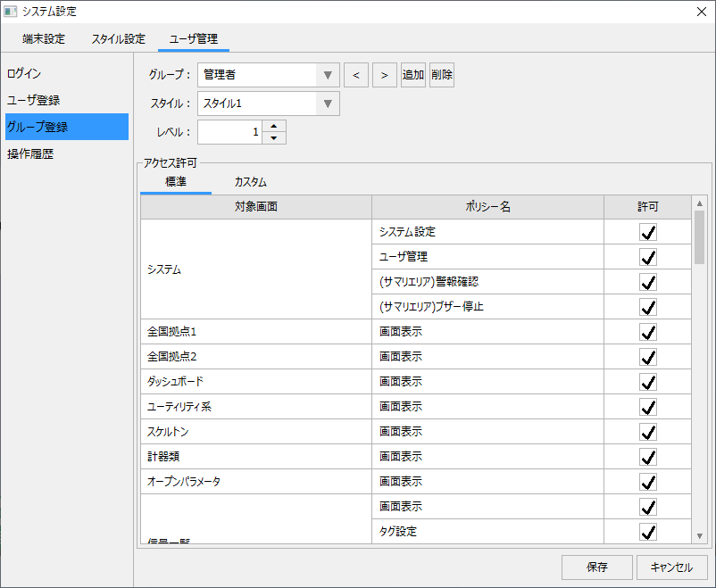
Task: Uncheck the システム設定 permission checkbox
Action: [648, 232]
